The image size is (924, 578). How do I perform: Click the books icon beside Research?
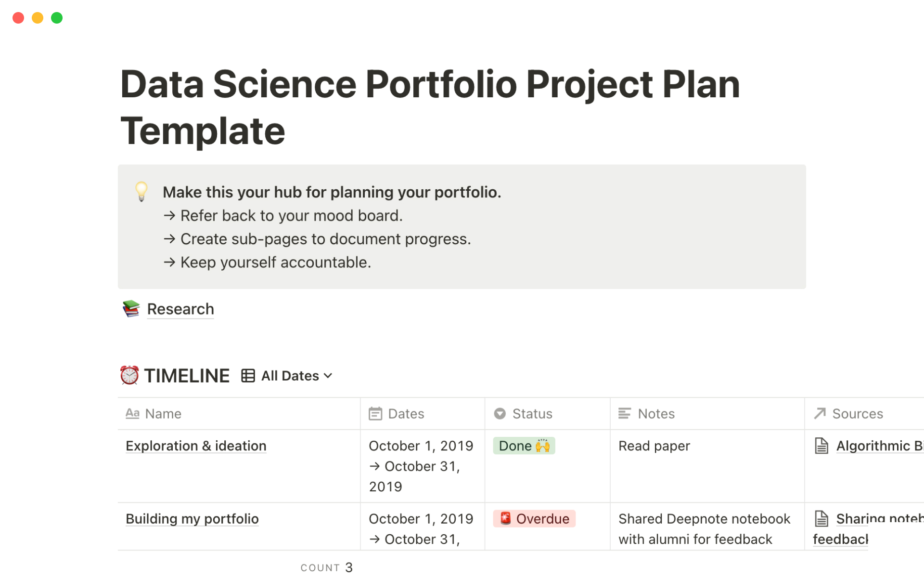tap(131, 309)
